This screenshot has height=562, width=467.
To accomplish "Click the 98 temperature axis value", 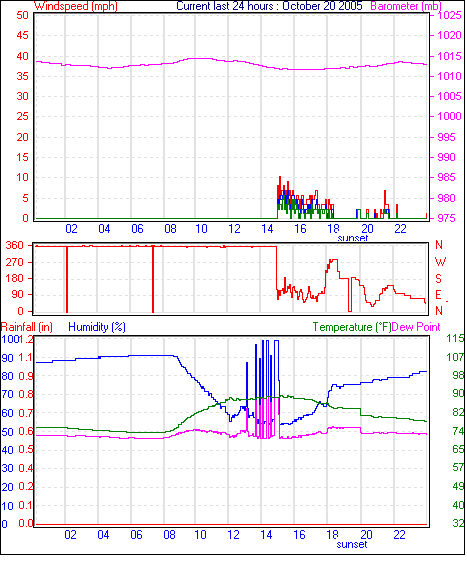I will tap(458, 375).
